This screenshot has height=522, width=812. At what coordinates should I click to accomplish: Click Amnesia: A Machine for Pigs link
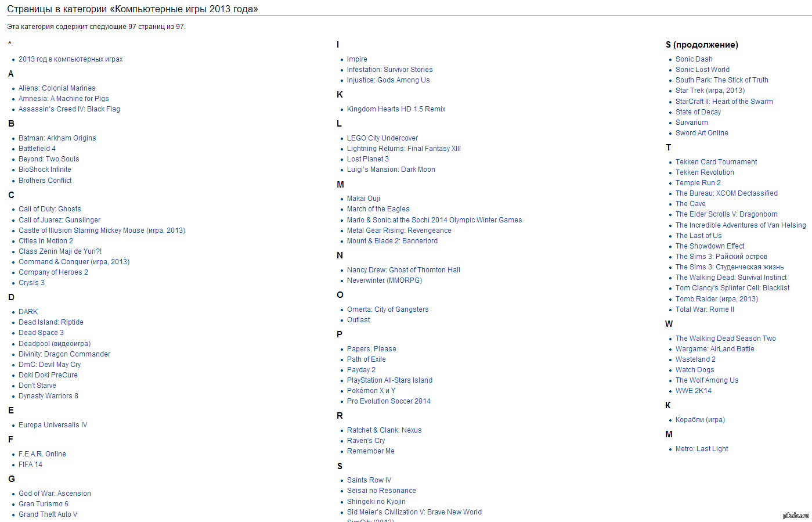click(64, 99)
